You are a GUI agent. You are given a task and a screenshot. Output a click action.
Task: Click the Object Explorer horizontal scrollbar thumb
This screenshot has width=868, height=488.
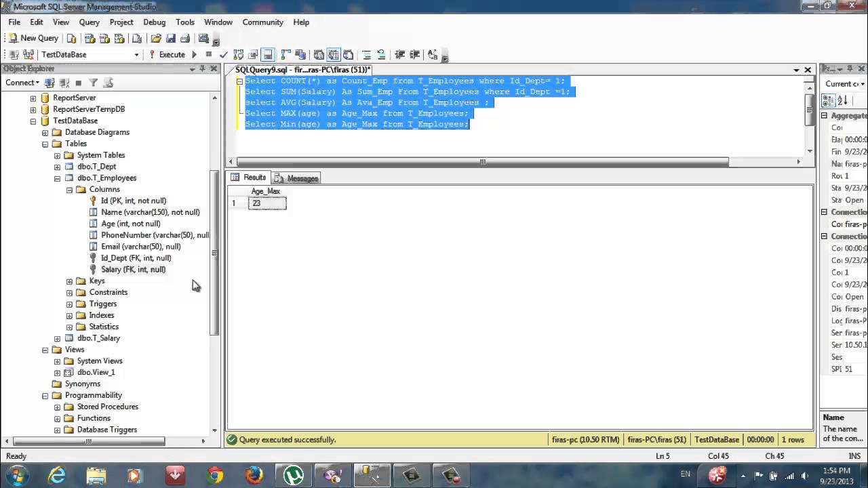pyautogui.click(x=88, y=441)
